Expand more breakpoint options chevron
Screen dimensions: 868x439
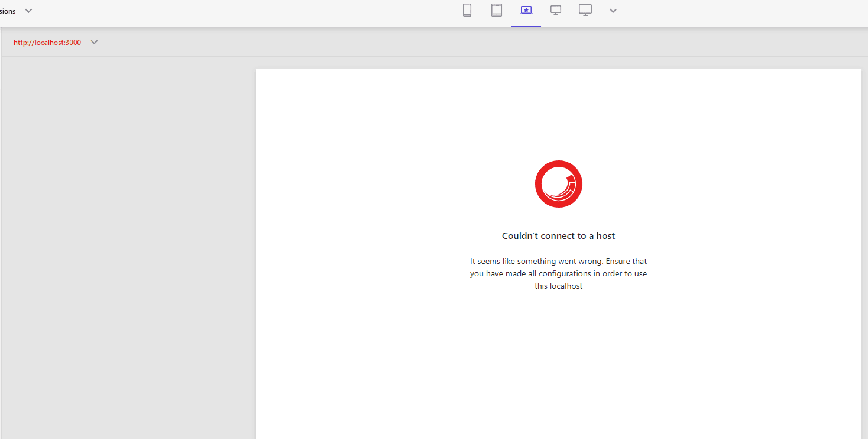point(613,11)
